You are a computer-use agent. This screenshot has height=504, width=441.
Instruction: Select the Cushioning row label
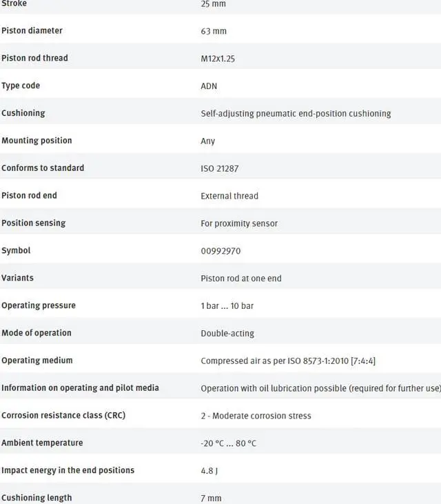23,113
